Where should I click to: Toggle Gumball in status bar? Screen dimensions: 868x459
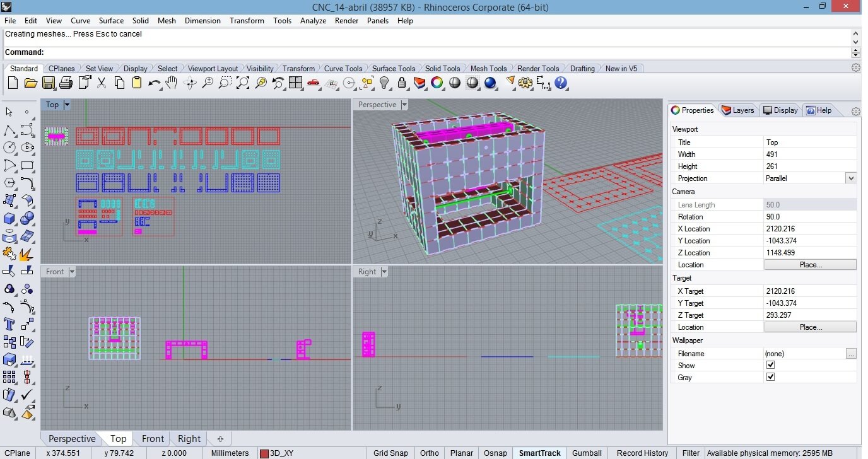(x=587, y=453)
